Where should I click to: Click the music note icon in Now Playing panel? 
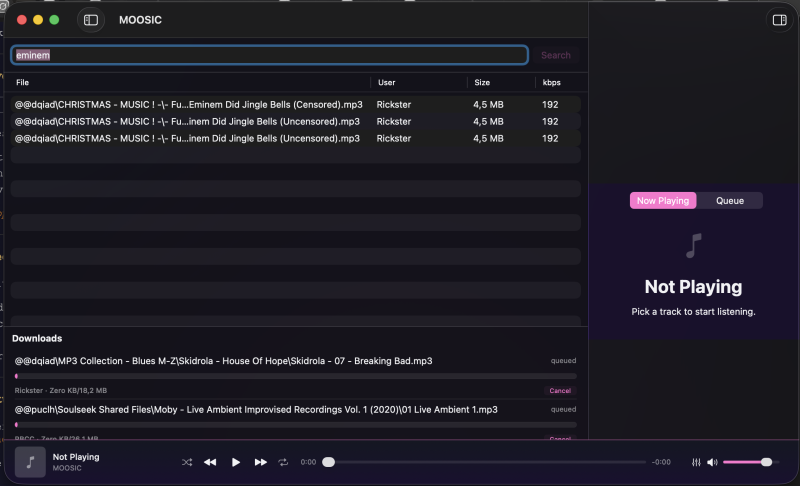[693, 246]
